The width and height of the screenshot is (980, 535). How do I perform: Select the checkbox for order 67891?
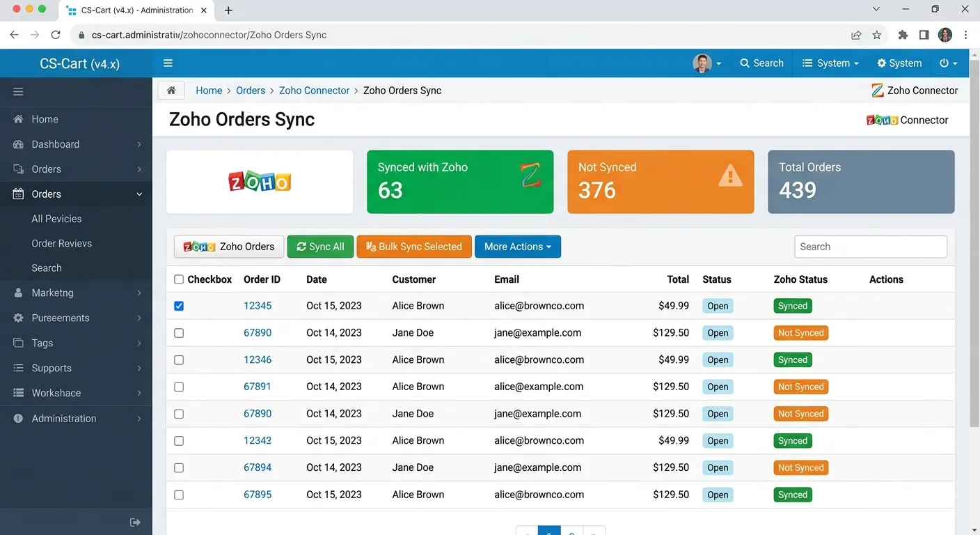[179, 387]
